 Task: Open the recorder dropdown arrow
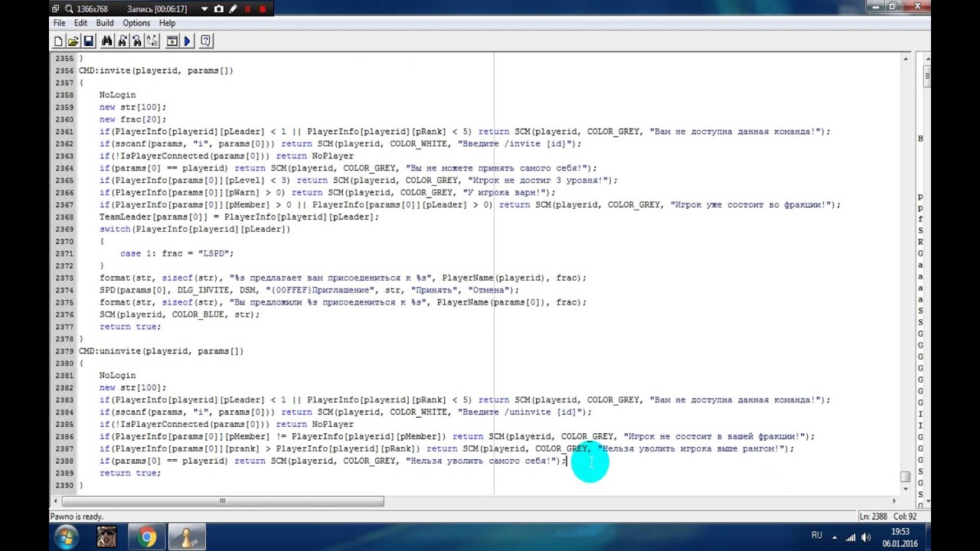(x=204, y=8)
